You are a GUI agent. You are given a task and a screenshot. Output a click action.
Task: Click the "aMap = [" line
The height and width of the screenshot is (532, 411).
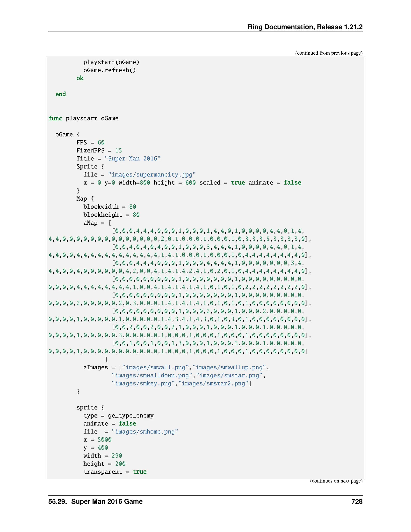(97, 223)
